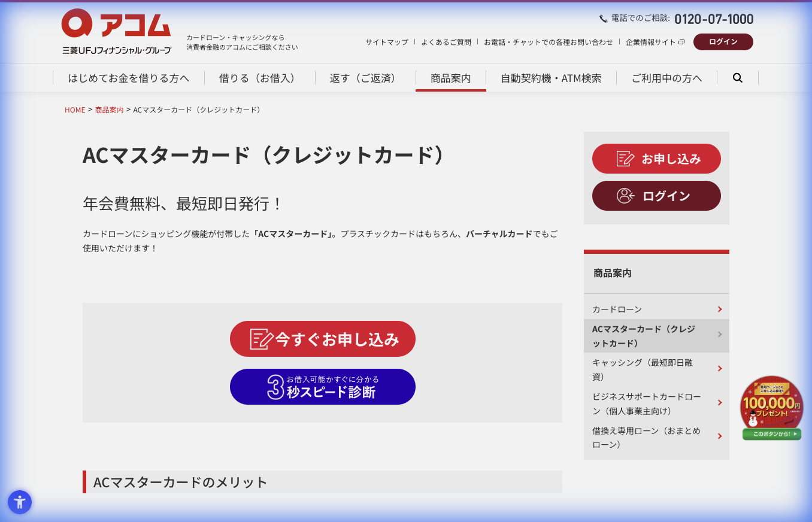Image resolution: width=812 pixels, height=522 pixels.
Task: Go to HOME via the breadcrumb link
Action: pyautogui.click(x=75, y=110)
